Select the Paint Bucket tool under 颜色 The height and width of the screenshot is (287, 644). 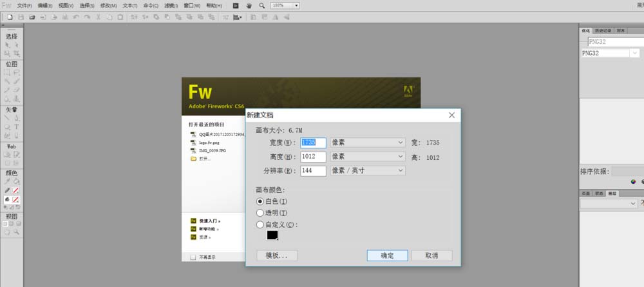point(17,181)
